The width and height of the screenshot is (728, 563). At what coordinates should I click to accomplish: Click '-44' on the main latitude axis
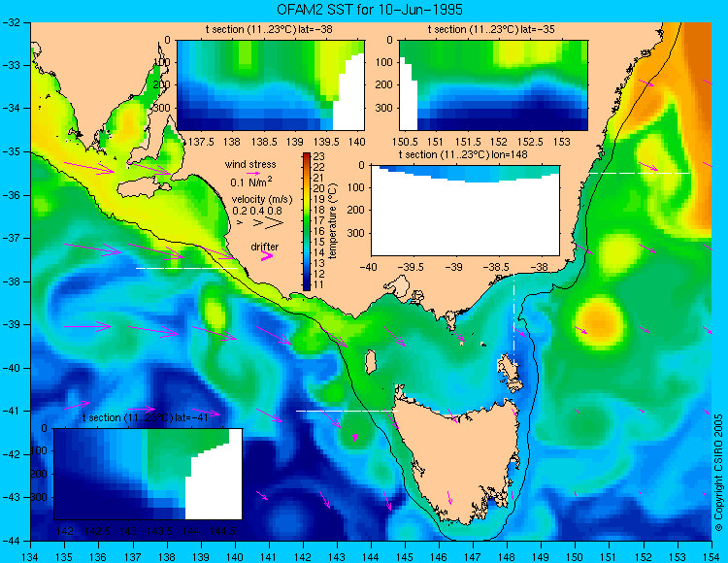tap(11, 541)
